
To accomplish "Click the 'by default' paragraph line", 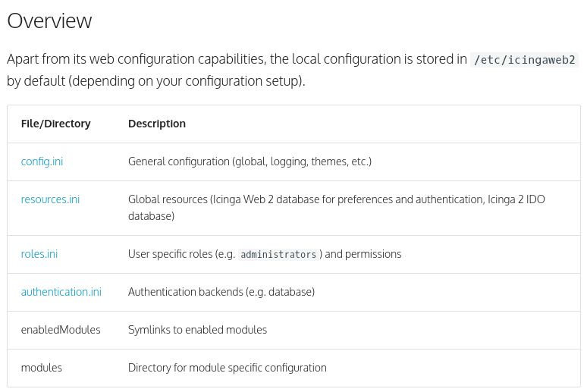I will click(x=155, y=81).
